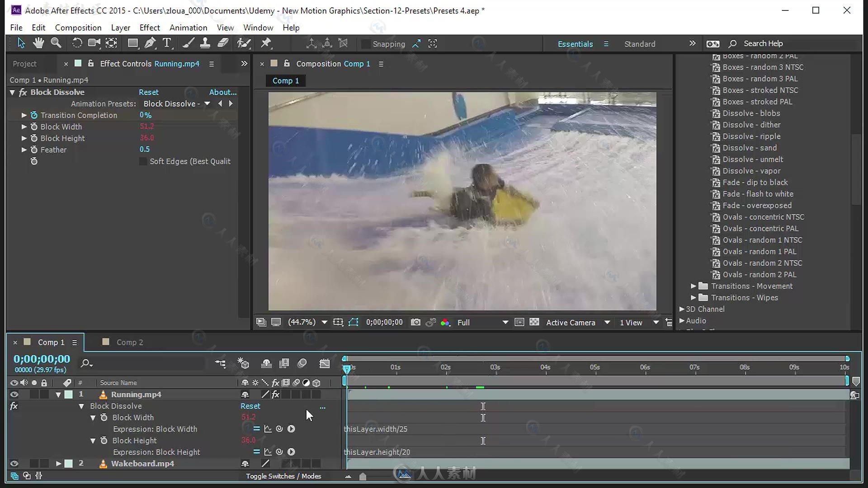Click the Solo toggle icon on timeline
The height and width of the screenshot is (488, 868).
click(x=34, y=383)
